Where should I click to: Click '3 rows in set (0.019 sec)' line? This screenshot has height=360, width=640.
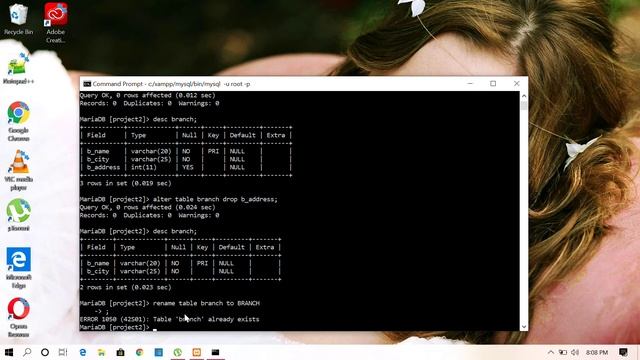click(125, 183)
